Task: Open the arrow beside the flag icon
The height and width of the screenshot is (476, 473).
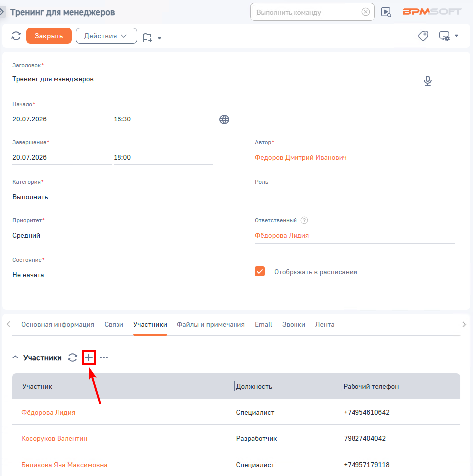Action: [159, 38]
